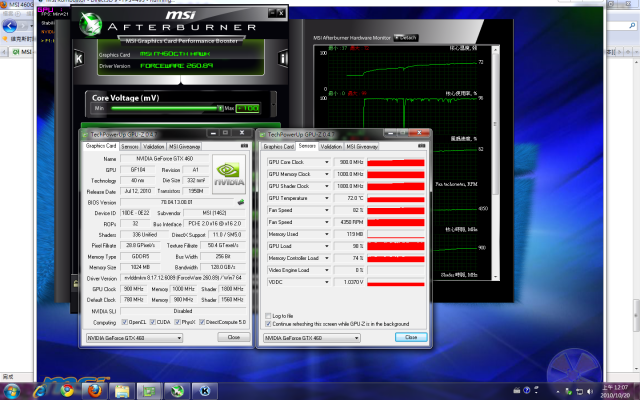Viewport: 640px width, 400px height.
Task: Open the GPU Shader Clock sensor dropdown
Action: 327,186
